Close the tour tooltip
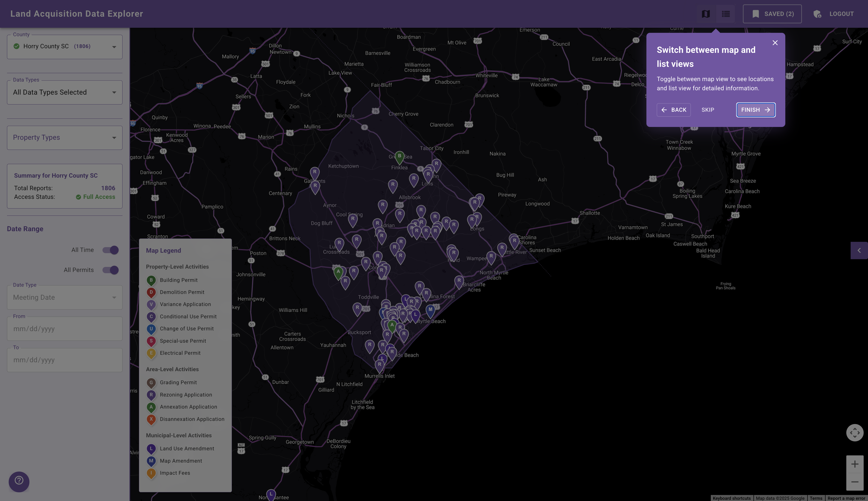This screenshot has height=501, width=868. pyautogui.click(x=775, y=43)
